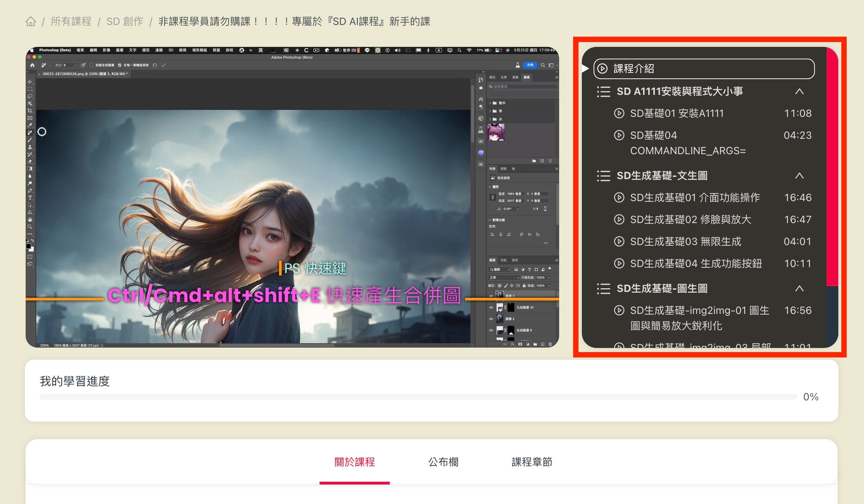
Task: Click play icon for SD生成基礎03 無限生成
Action: point(619,241)
